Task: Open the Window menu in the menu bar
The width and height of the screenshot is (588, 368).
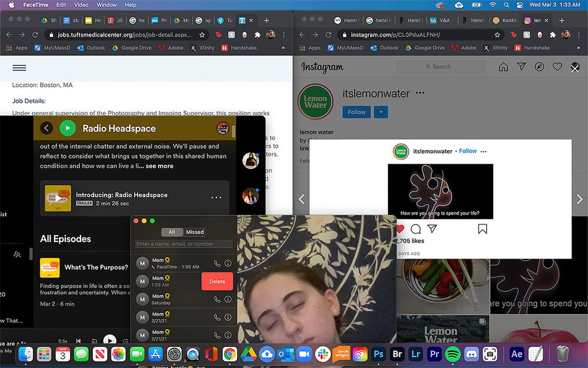Action: [106, 5]
